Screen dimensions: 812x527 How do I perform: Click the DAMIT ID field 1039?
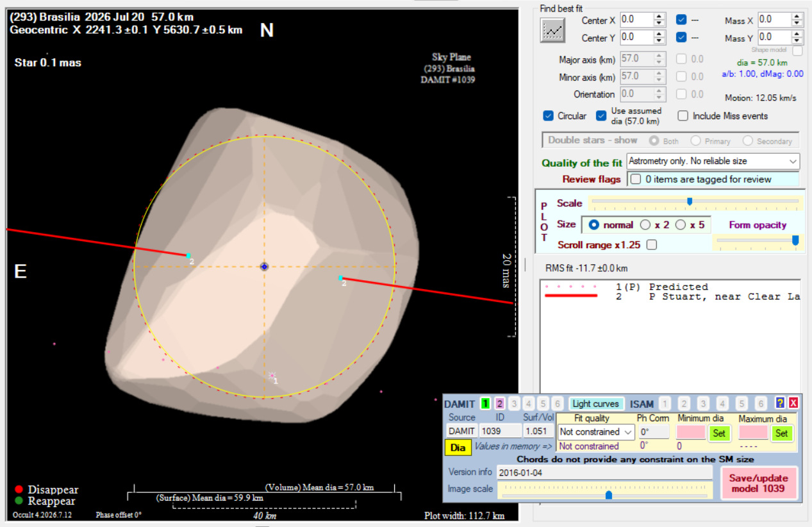(x=499, y=431)
